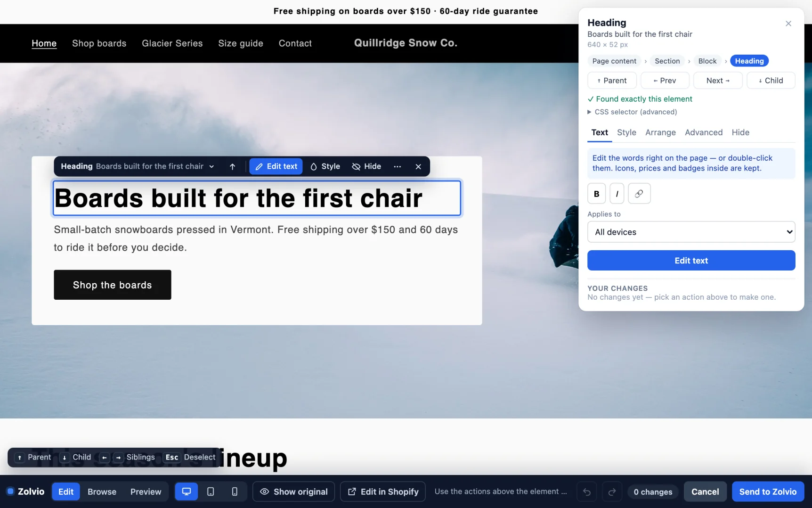Click the blue Edit text button in panel
The image size is (812, 508).
click(691, 261)
